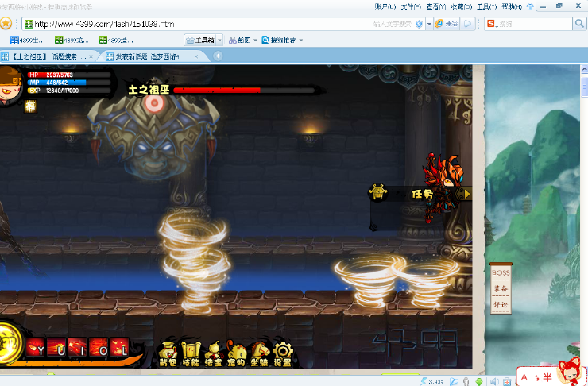Click BOSS on the side scroll
Screen dimensions: 588x386
[x=501, y=273]
